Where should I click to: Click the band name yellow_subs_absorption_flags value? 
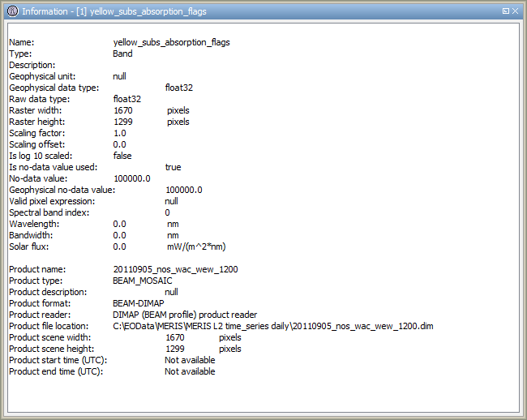[177, 42]
